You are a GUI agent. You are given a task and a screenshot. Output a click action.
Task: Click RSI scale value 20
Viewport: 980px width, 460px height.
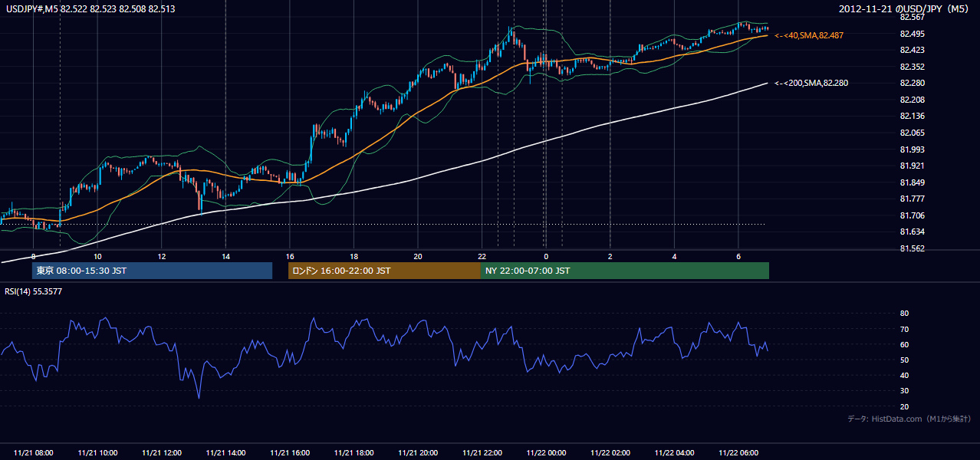904,406
